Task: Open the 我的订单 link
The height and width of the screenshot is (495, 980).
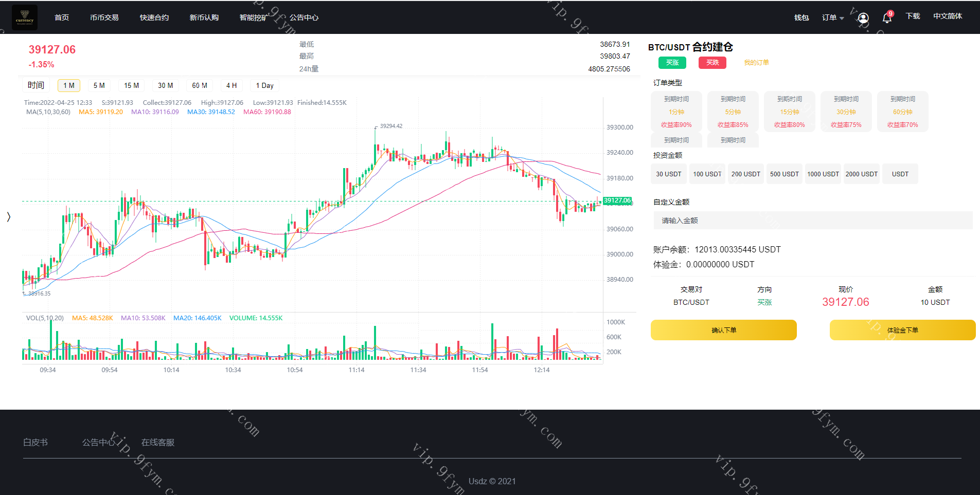Action: pyautogui.click(x=756, y=63)
